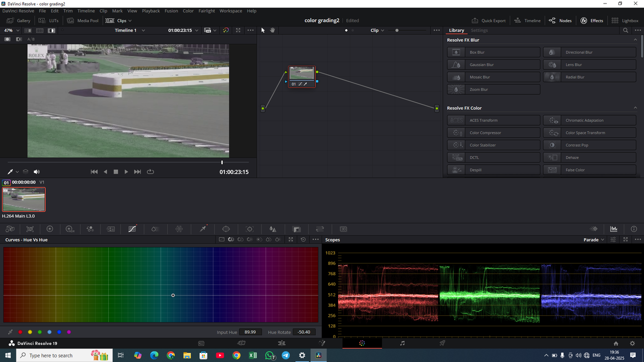Open the Curves palette icon

pyautogui.click(x=132, y=229)
